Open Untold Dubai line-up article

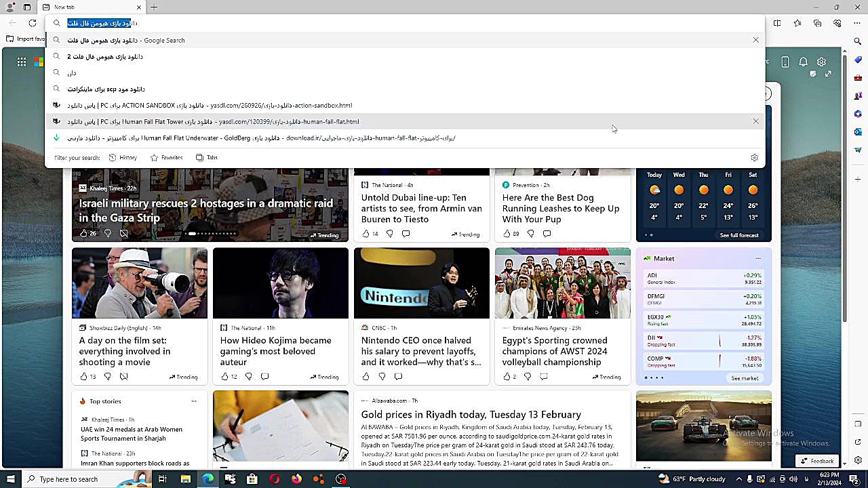pyautogui.click(x=422, y=208)
